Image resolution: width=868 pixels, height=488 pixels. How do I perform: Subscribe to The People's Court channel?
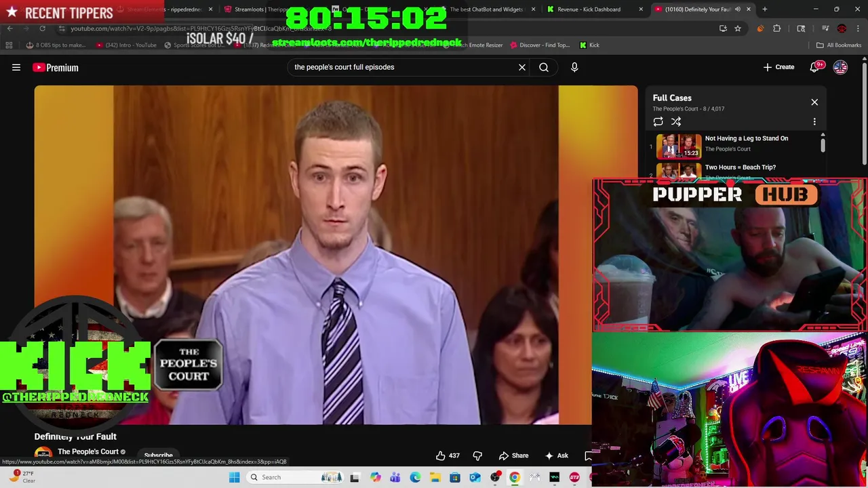pos(158,455)
